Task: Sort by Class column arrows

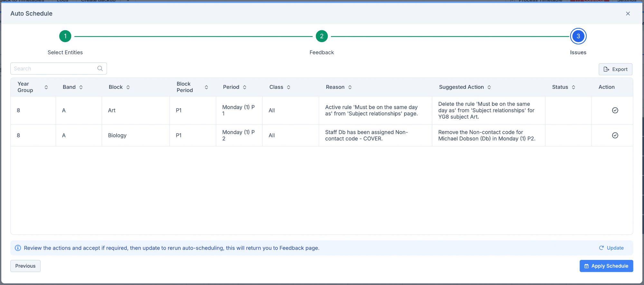Action: point(289,87)
